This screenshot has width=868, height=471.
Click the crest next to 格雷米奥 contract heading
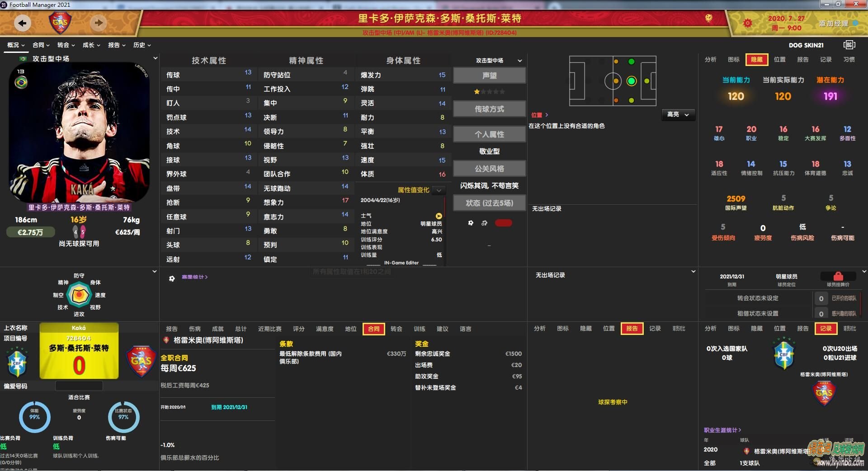click(x=166, y=340)
